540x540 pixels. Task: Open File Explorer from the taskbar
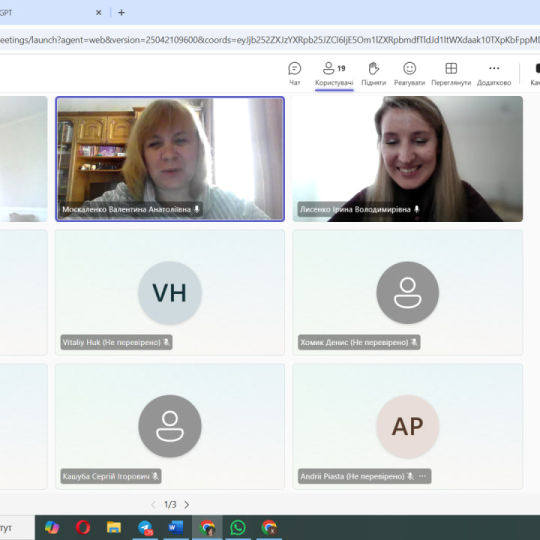[x=114, y=527]
